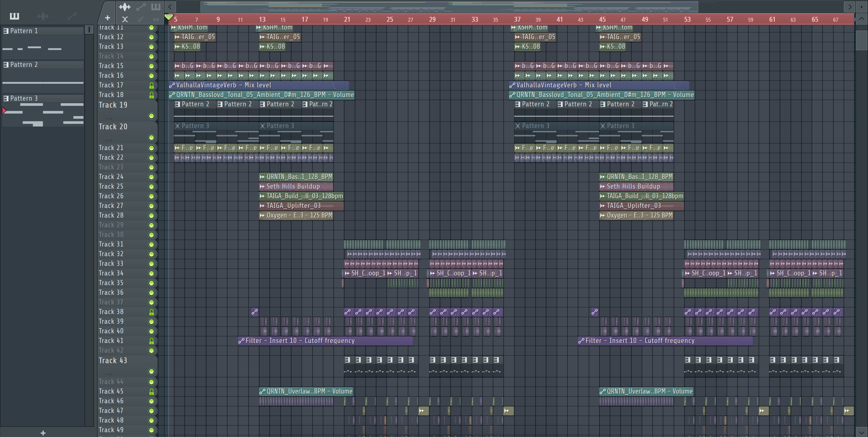Click Track 27 name label

click(111, 206)
